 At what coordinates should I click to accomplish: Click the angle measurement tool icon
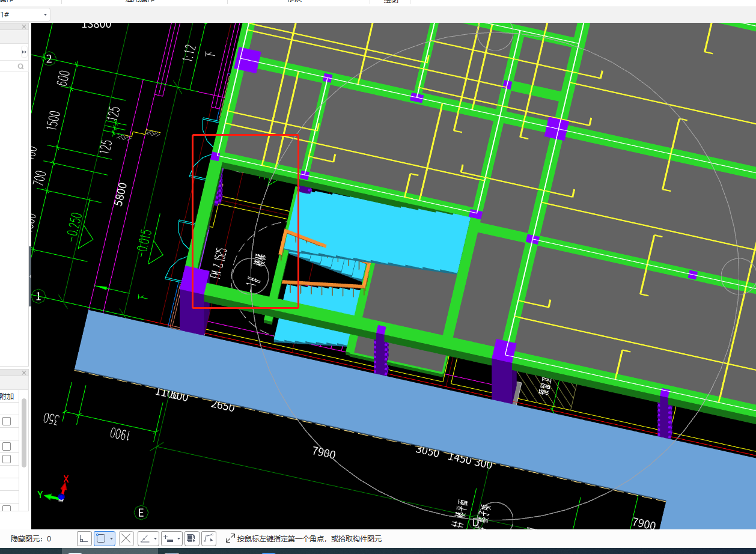pyautogui.click(x=145, y=538)
